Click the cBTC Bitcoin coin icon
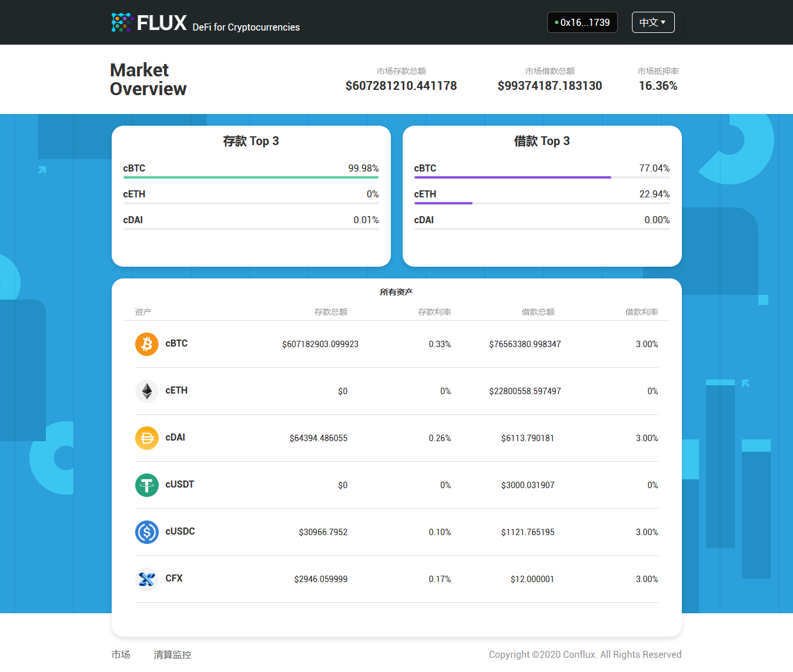Viewport: 793px width, 672px height. [x=147, y=344]
